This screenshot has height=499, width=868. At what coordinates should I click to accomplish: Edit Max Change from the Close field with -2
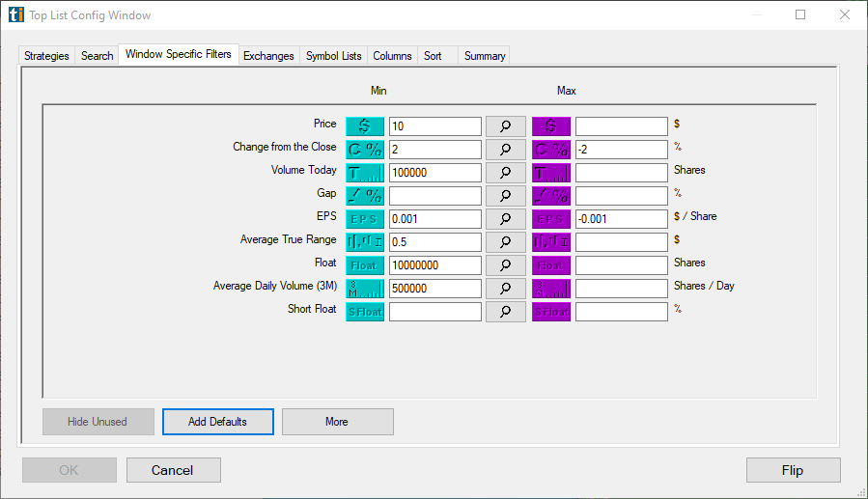tap(622, 150)
